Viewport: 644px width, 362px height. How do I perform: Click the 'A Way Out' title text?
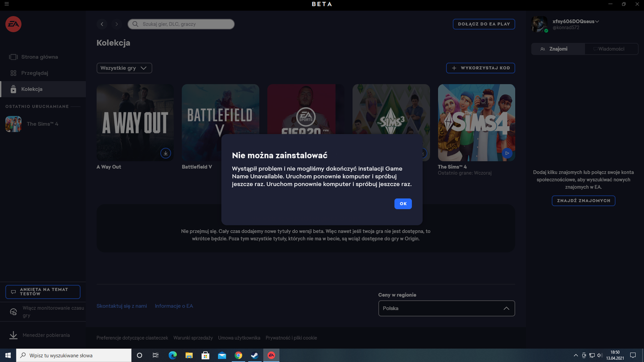pyautogui.click(x=109, y=167)
